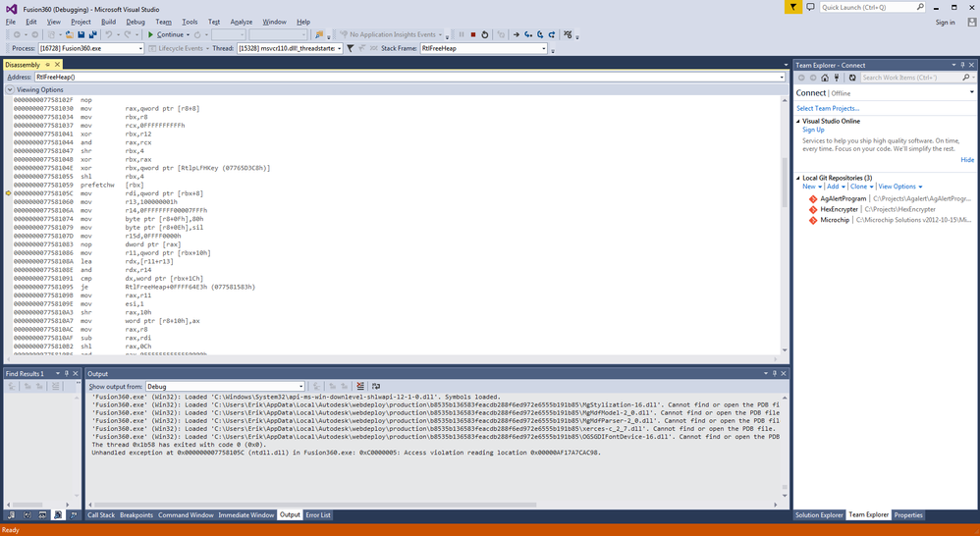This screenshot has width=980, height=536.
Task: Pin the Disassembly tab
Action: tap(47, 65)
